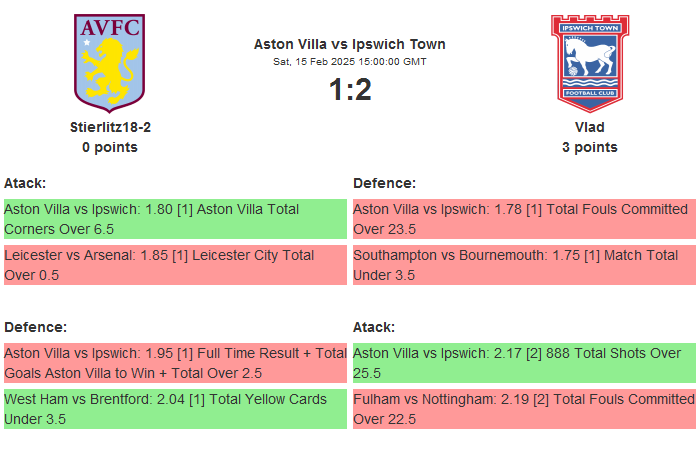Select the Total Fouls Committed Over 23.5 bet

tap(524, 219)
